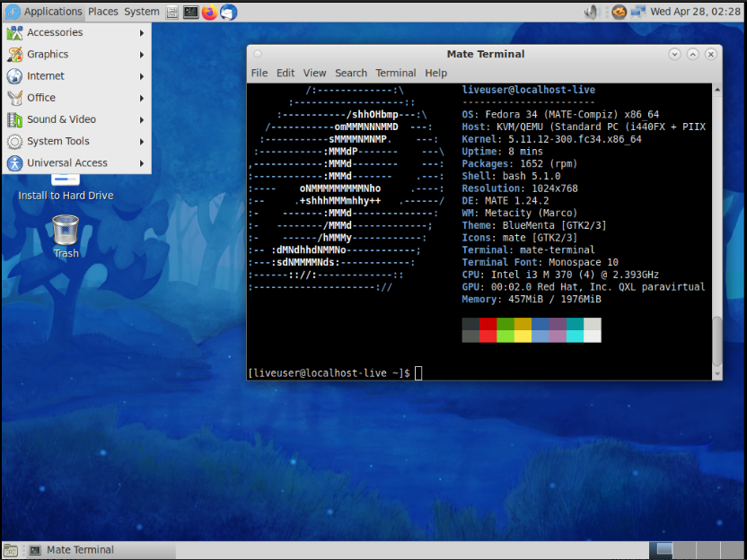This screenshot has height=560, width=747.
Task: Click the dark blue color block in palette
Action: point(540,324)
